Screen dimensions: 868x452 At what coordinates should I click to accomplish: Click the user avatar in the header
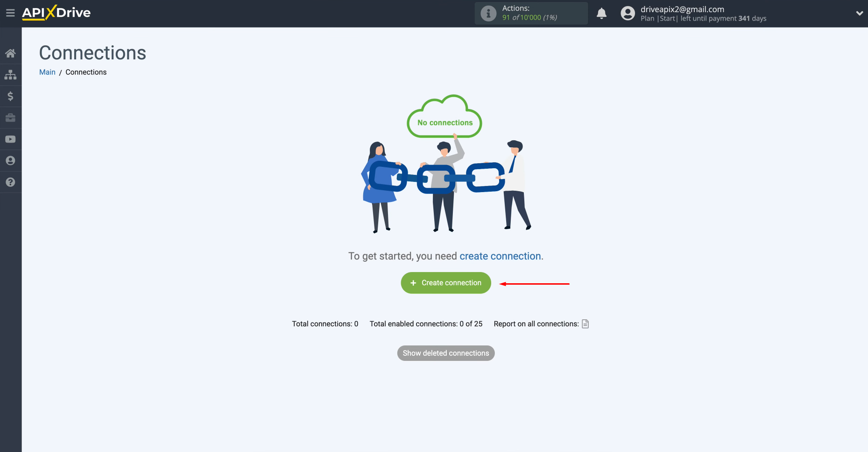[x=627, y=13]
